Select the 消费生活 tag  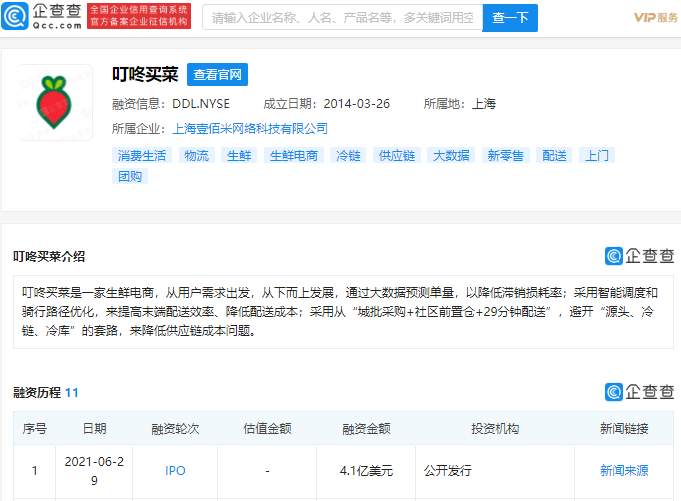tap(142, 156)
